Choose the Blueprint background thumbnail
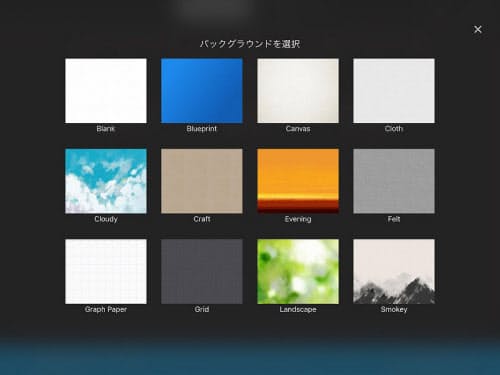This screenshot has width=500, height=375. click(x=202, y=91)
